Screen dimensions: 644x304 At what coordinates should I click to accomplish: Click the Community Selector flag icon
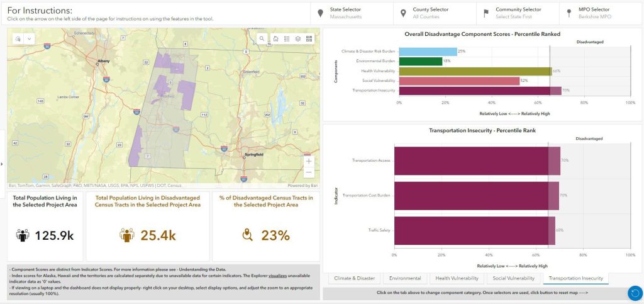pyautogui.click(x=486, y=13)
